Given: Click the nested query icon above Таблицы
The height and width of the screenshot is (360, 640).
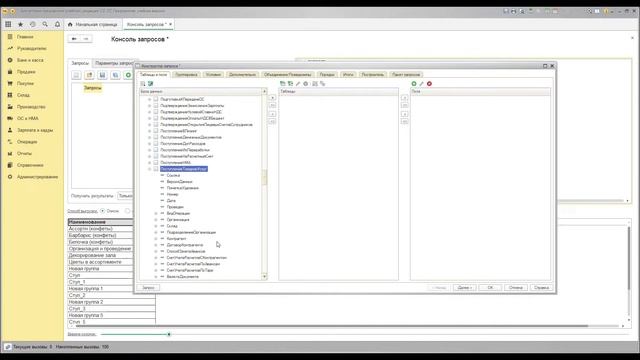Looking at the screenshot, I should (290, 84).
